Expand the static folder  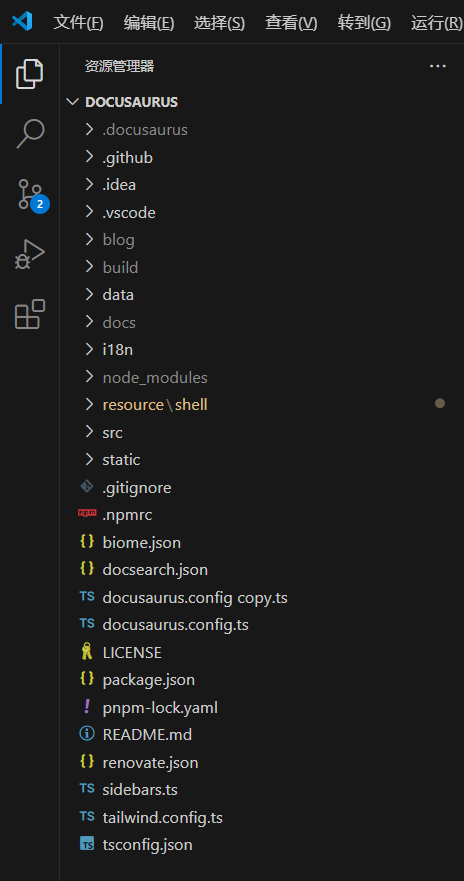[x=89, y=460]
